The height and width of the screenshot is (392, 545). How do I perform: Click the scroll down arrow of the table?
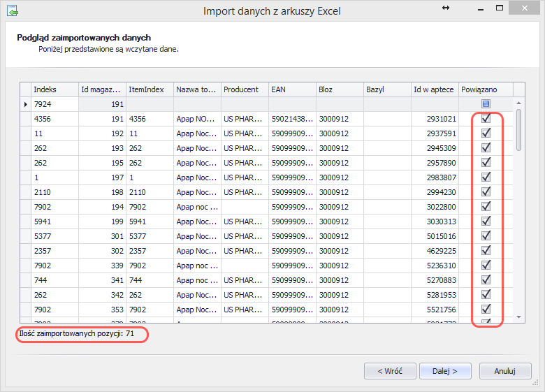[x=518, y=317]
